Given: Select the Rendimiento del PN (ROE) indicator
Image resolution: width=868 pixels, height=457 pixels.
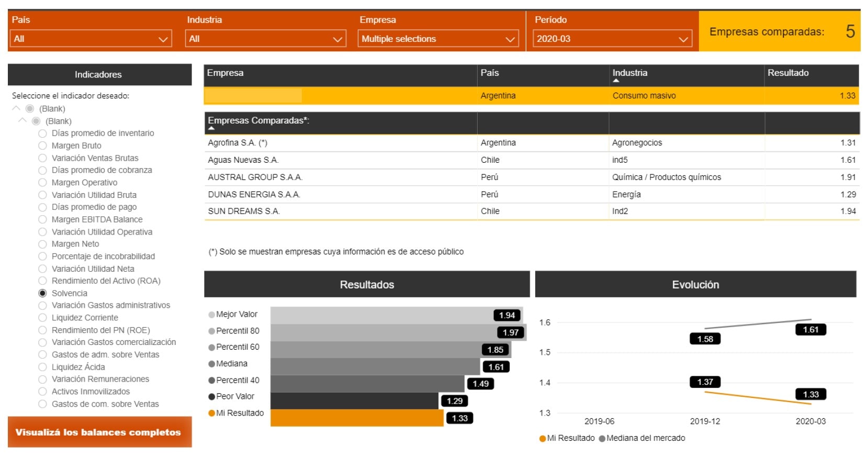Looking at the screenshot, I should [43, 330].
